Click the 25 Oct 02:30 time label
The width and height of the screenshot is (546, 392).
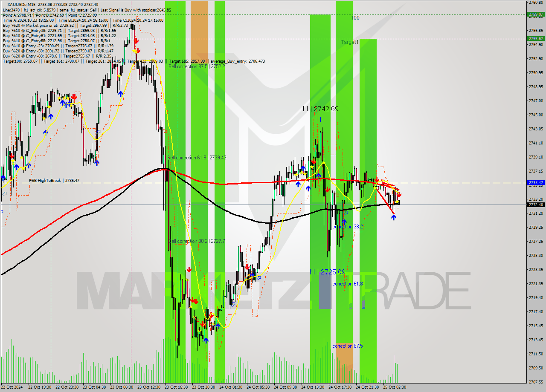(x=395, y=387)
